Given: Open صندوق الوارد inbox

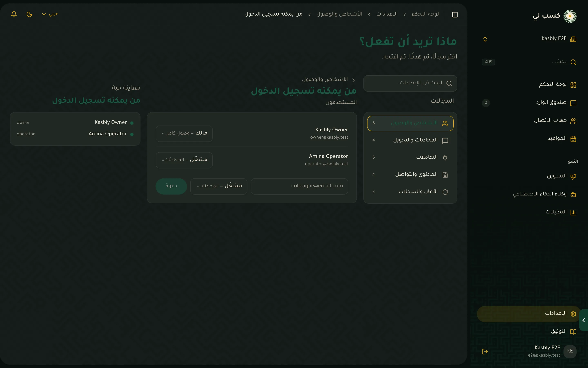Looking at the screenshot, I should (530, 103).
